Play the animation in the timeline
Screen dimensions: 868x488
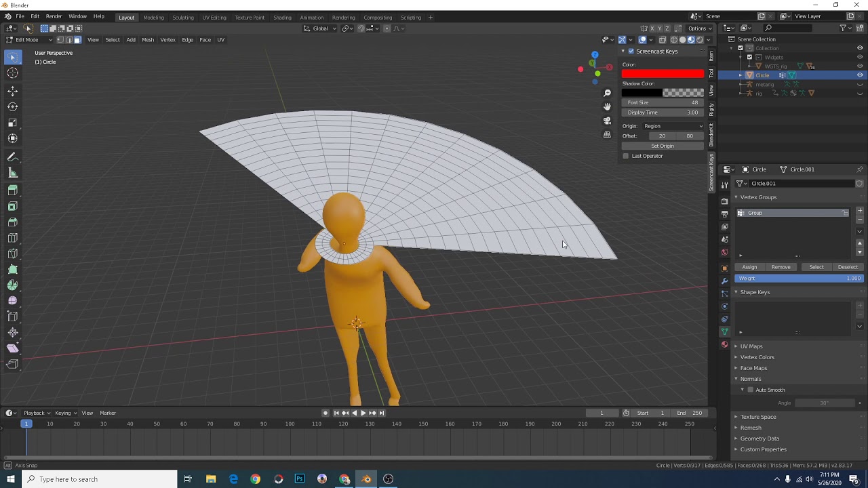[x=363, y=413]
